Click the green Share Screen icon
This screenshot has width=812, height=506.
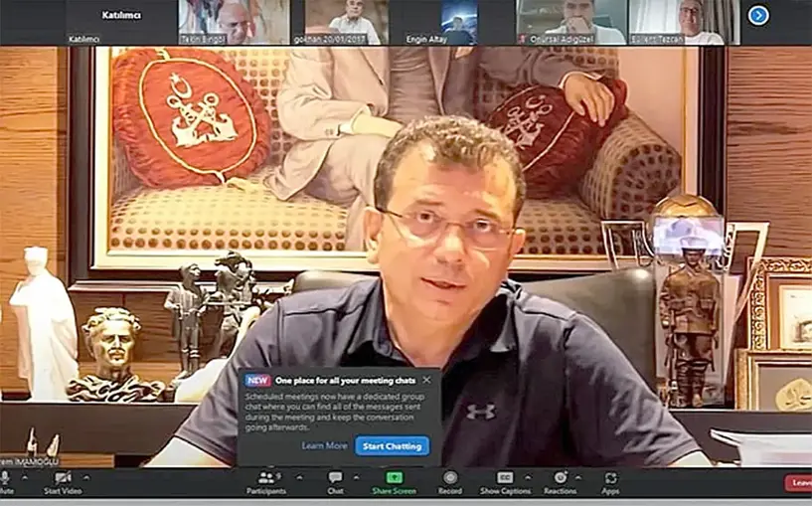click(x=394, y=481)
